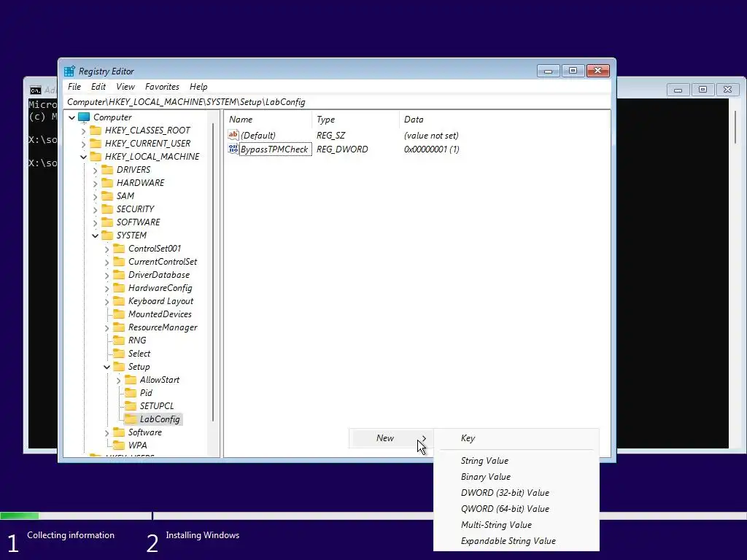Collapse the Computer tree node

coord(72,117)
